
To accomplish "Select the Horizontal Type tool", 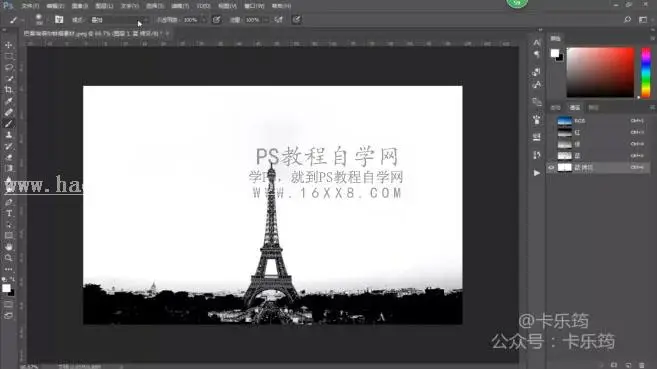I will 8,213.
